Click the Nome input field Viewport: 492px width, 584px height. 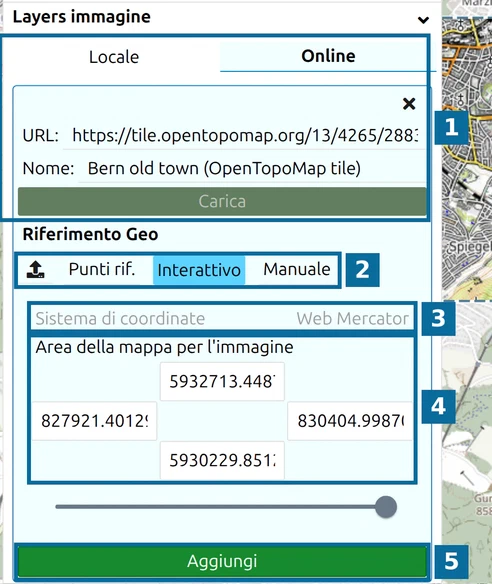pos(252,168)
